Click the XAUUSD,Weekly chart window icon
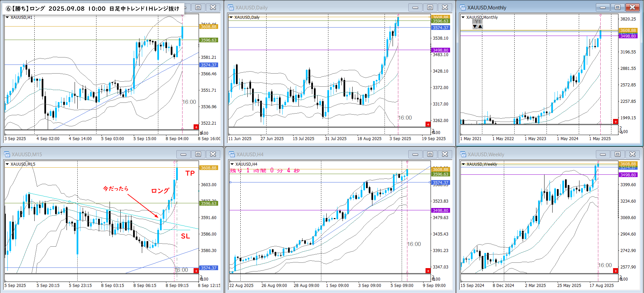The width and height of the screenshot is (644, 293). coord(463,154)
